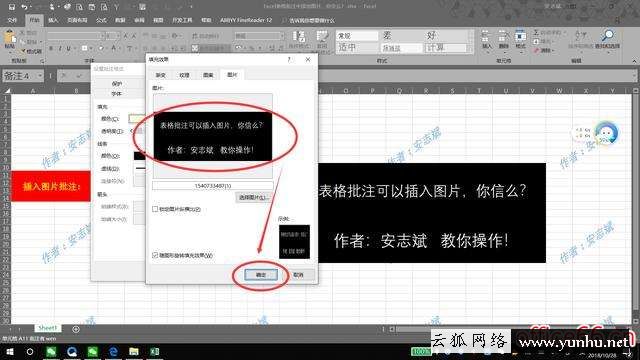640x360 pixels.
Task: Open the Paste copy (复制) dropdown arrow
Action: coord(40,42)
